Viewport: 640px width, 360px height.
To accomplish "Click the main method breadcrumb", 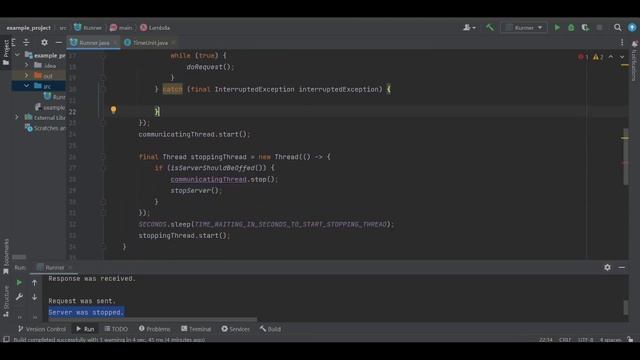I will click(x=121, y=28).
